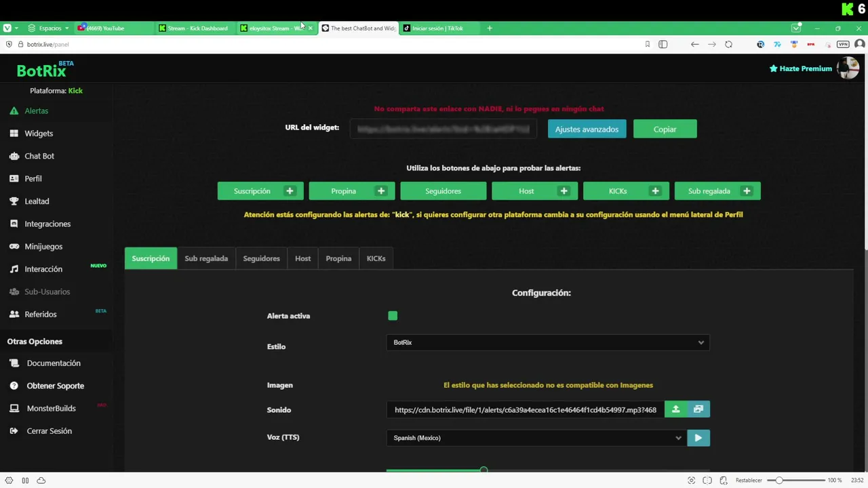Click the plus icon on Suscripción test button
Image resolution: width=868 pixels, height=488 pixels.
click(290, 191)
